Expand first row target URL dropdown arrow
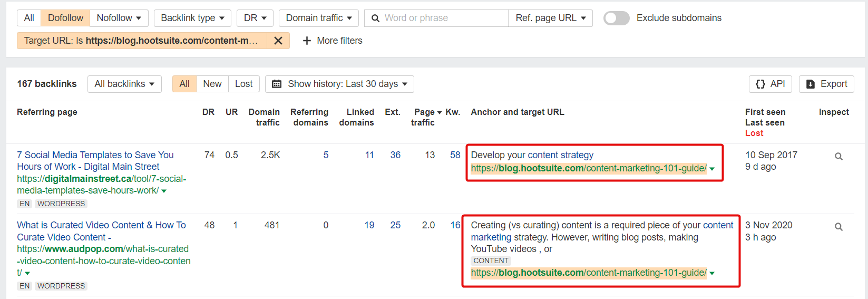This screenshot has height=299, width=868. (x=712, y=169)
